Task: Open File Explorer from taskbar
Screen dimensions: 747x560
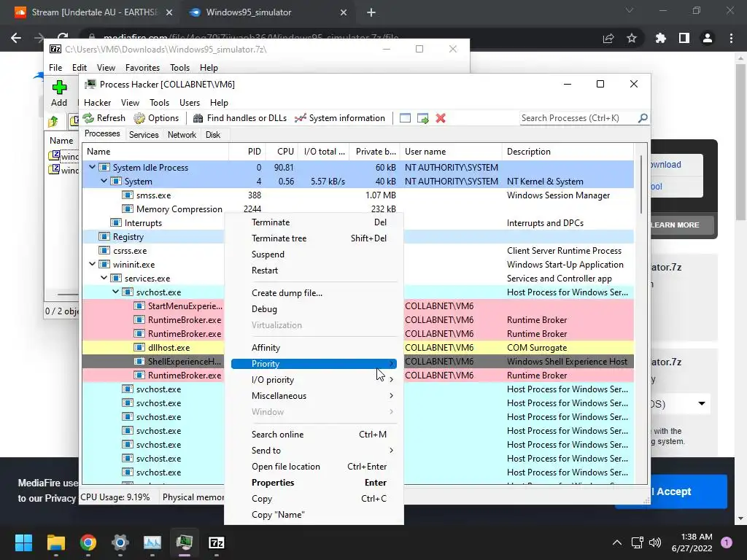Action: coord(55,542)
